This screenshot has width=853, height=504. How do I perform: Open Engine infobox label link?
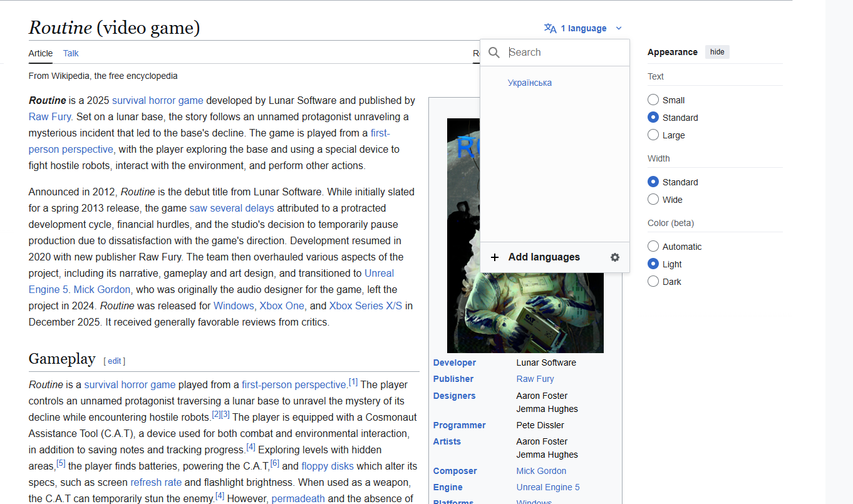(448, 487)
